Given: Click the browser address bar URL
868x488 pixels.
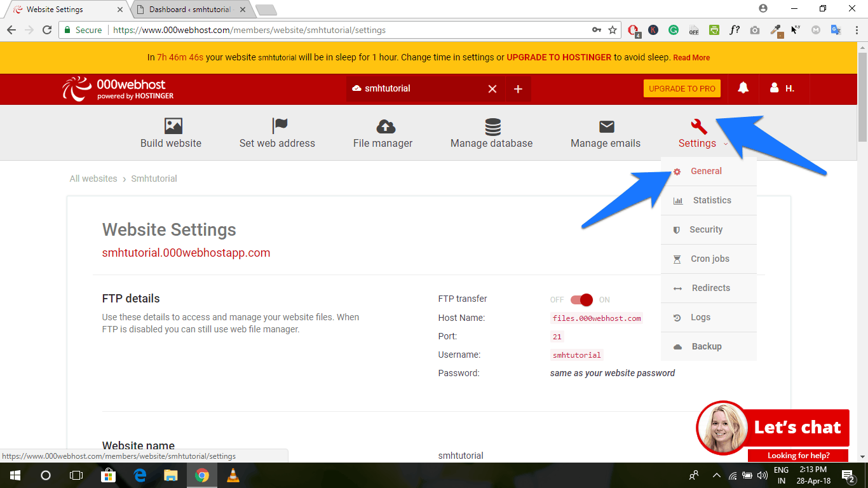Looking at the screenshot, I should click(x=249, y=30).
